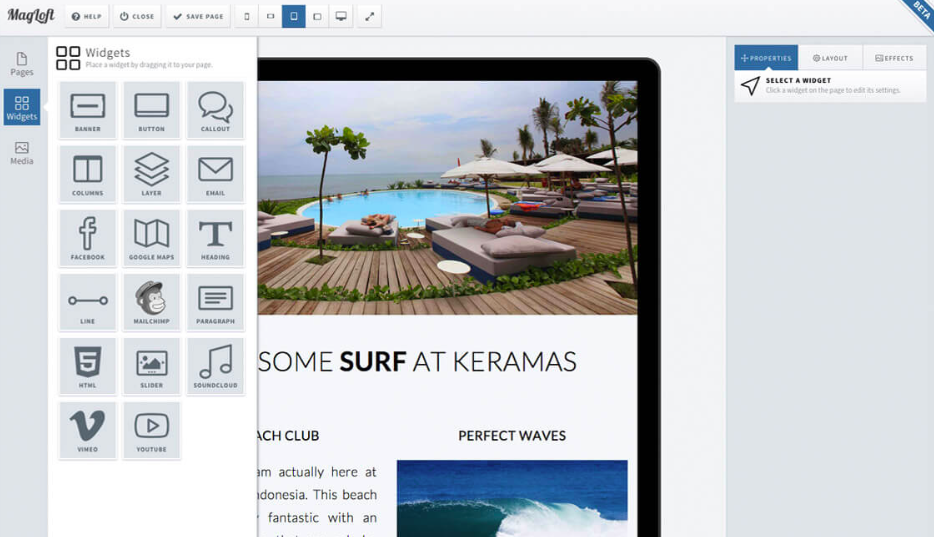Pick the Callout widget
The height and width of the screenshot is (537, 934).
(x=215, y=110)
